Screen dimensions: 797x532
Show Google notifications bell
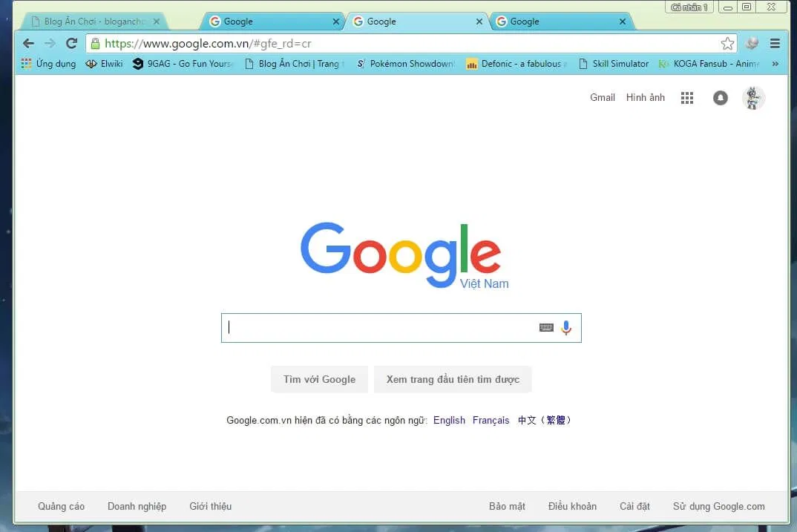pos(720,98)
